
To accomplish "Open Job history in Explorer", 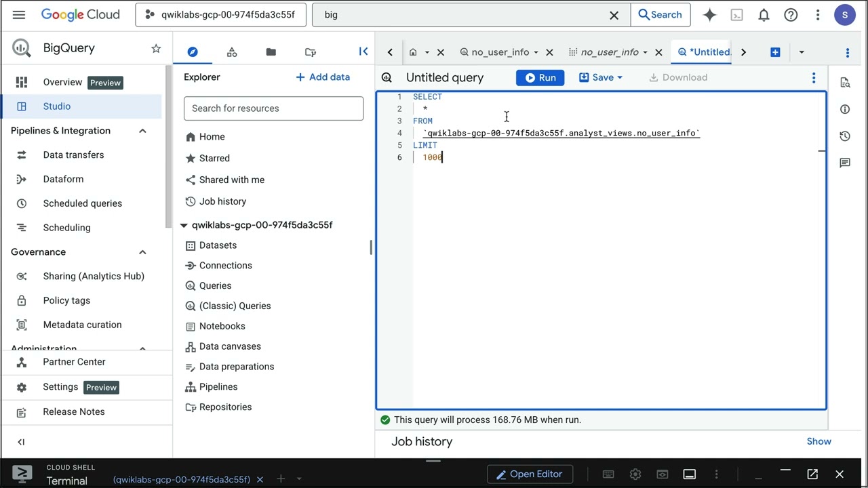I will 222,201.
